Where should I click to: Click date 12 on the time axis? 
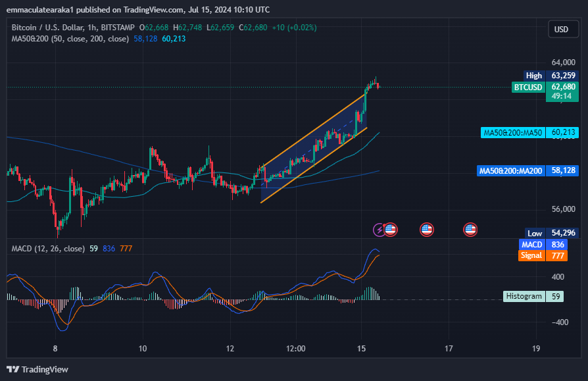coord(230,348)
